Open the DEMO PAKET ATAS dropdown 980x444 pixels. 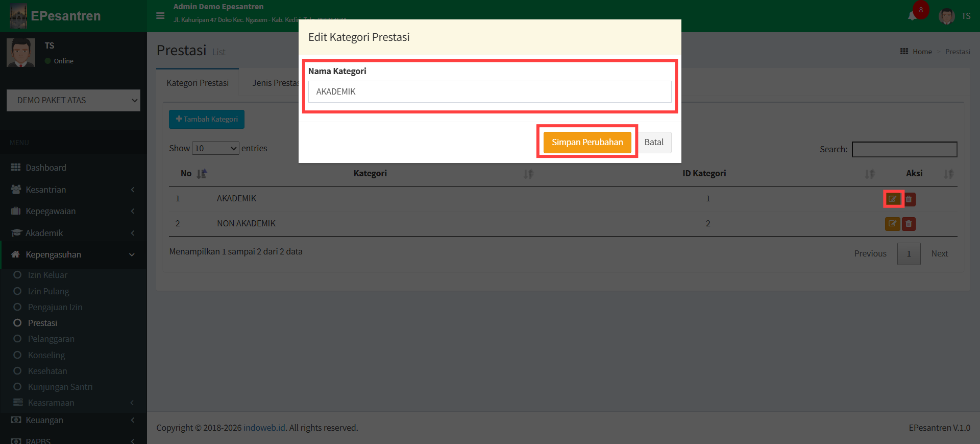tap(73, 101)
